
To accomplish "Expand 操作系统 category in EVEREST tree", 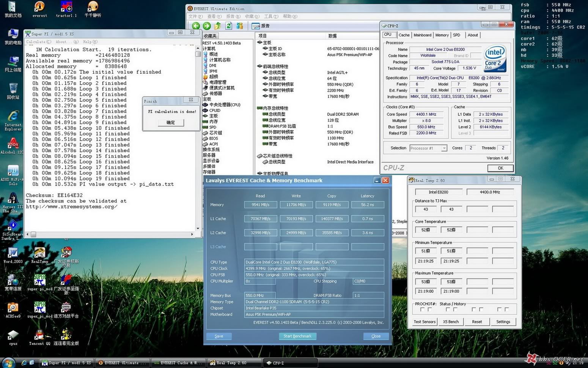I will [x=211, y=150].
